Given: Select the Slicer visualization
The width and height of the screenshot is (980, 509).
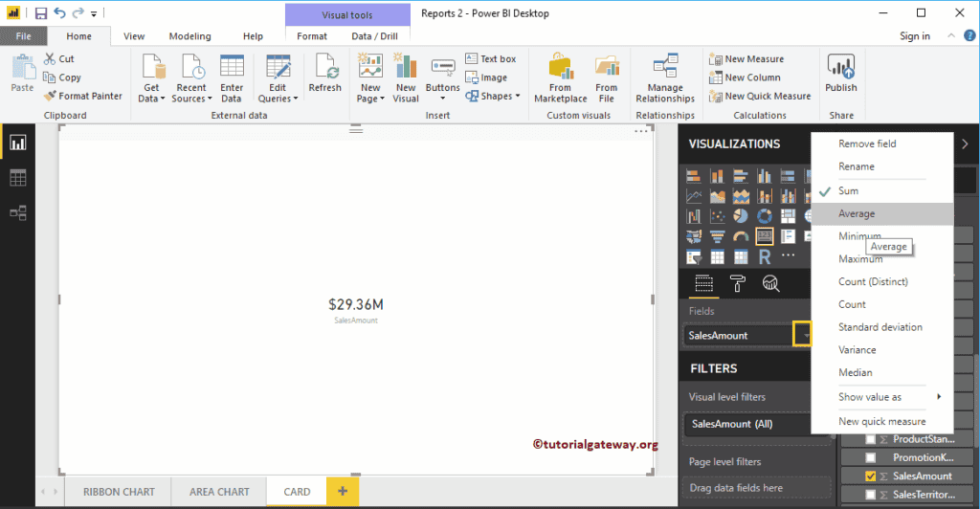Looking at the screenshot, I should point(694,256).
